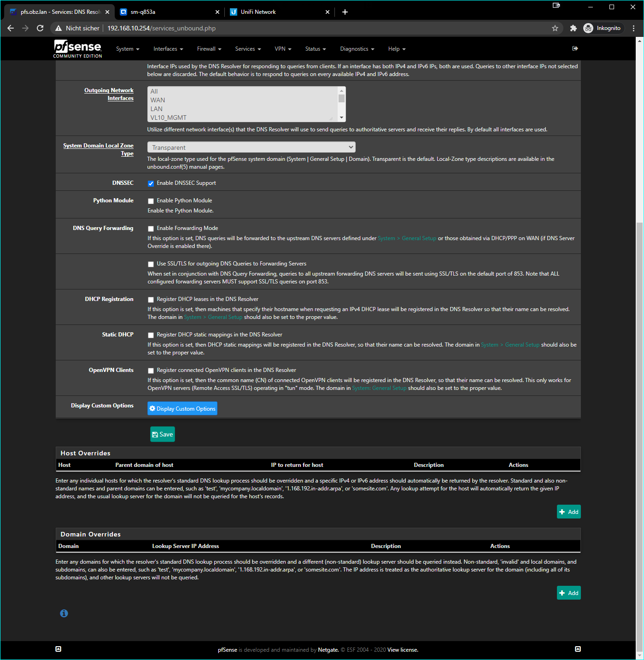This screenshot has height=660, width=644.
Task: Click the blue info icon at bottom left
Action: click(x=64, y=613)
